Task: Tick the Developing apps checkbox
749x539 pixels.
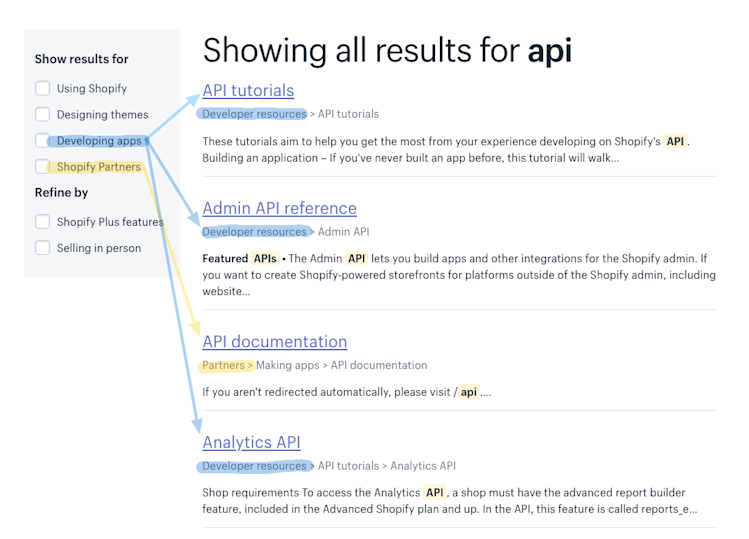Action: pos(43,140)
